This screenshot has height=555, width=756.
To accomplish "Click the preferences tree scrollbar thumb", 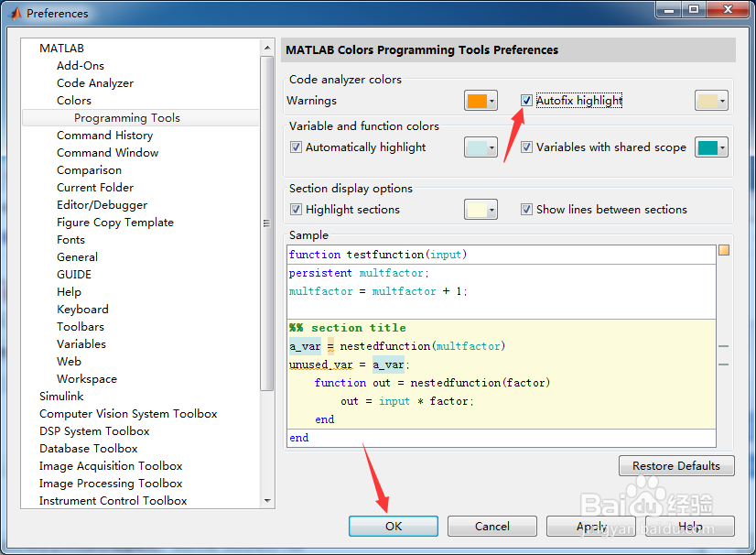I will click(266, 223).
